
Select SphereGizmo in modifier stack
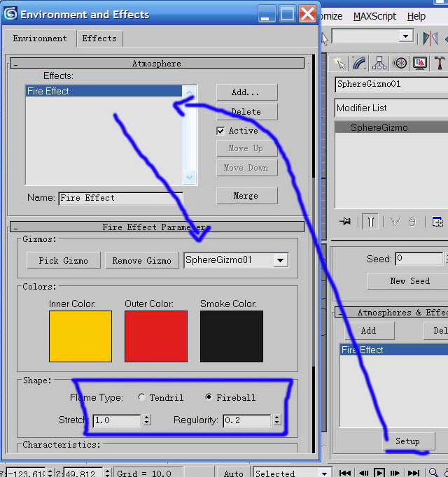(391, 127)
